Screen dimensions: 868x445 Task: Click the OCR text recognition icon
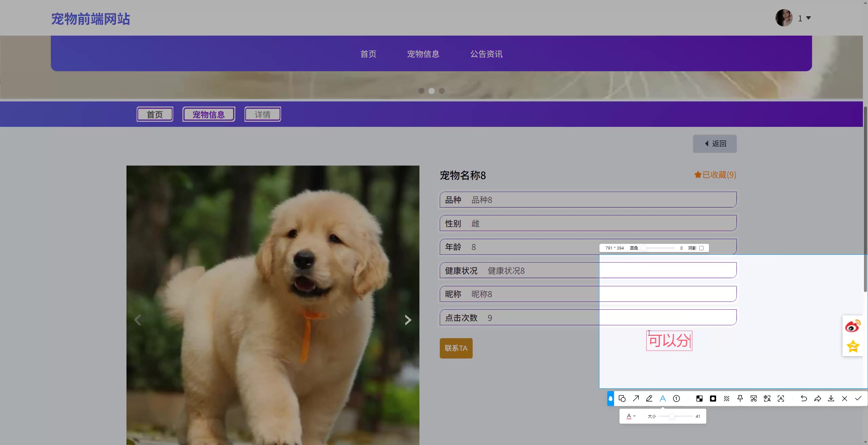pyautogui.click(x=781, y=399)
